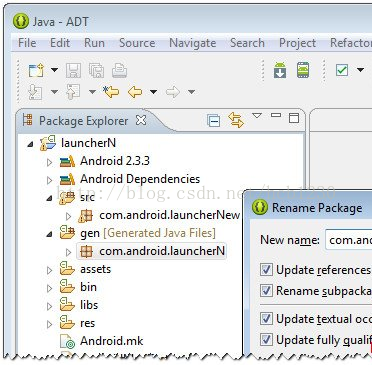The height and width of the screenshot is (365, 372).
Task: Open the File menu
Action: [x=27, y=43]
